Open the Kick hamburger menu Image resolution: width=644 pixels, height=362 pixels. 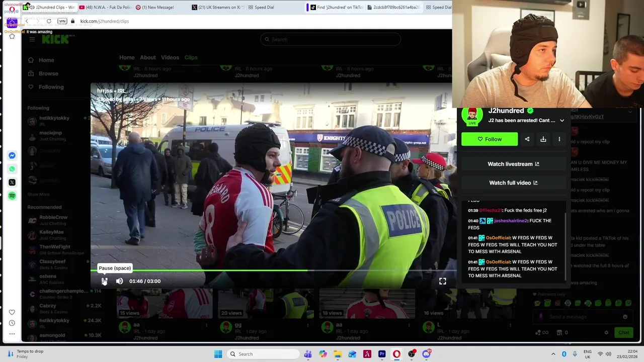[32, 39]
